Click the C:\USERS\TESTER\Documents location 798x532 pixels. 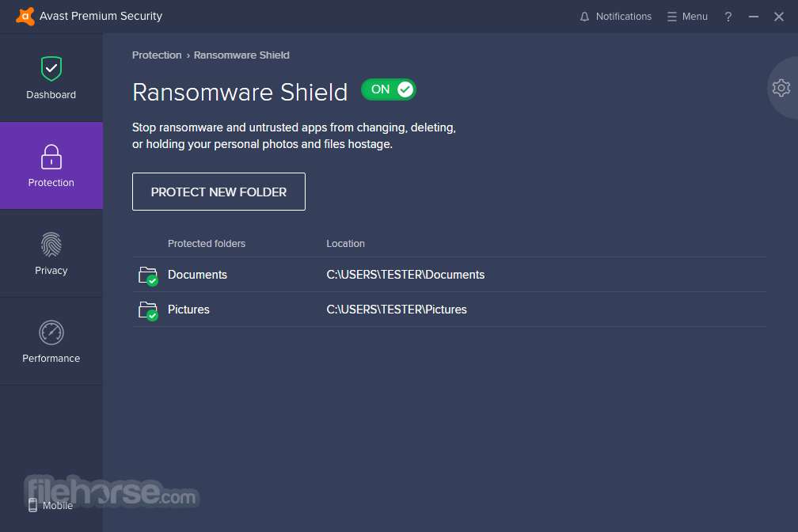click(x=405, y=275)
